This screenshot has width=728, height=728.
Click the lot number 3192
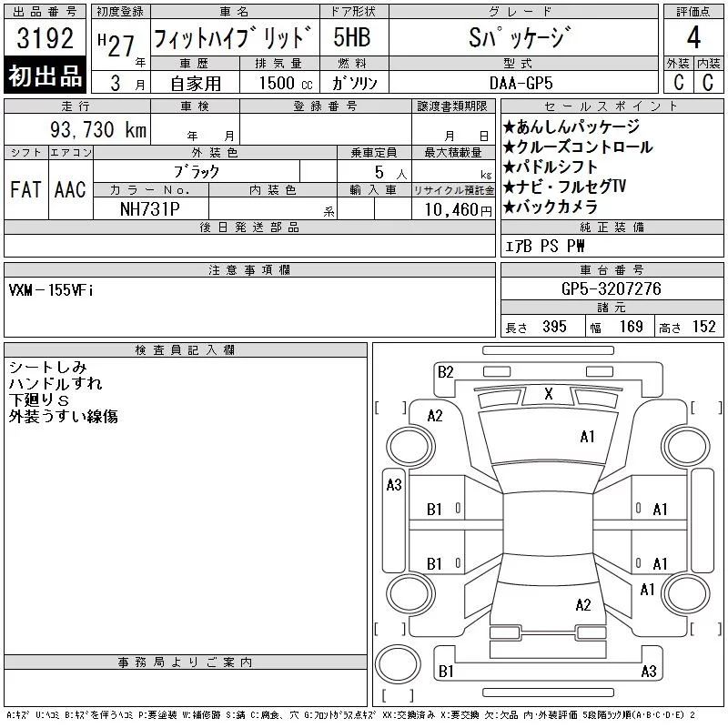45,40
